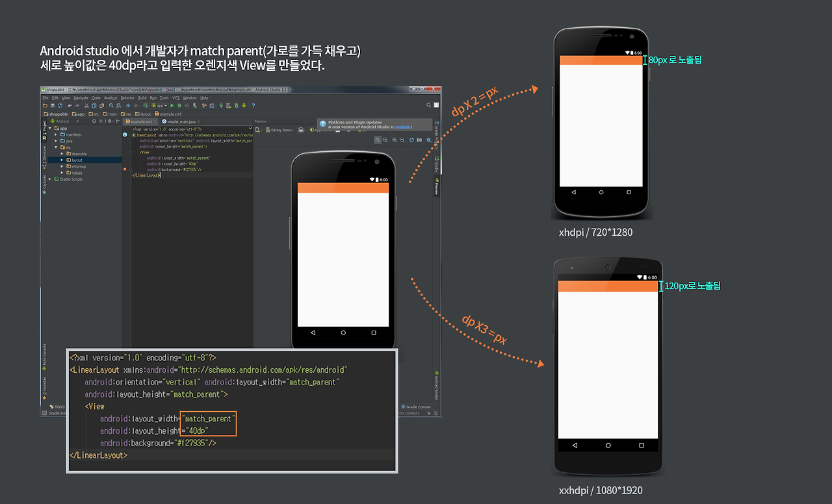Click the Copy icon in toolbar
The width and height of the screenshot is (832, 504).
(x=94, y=105)
